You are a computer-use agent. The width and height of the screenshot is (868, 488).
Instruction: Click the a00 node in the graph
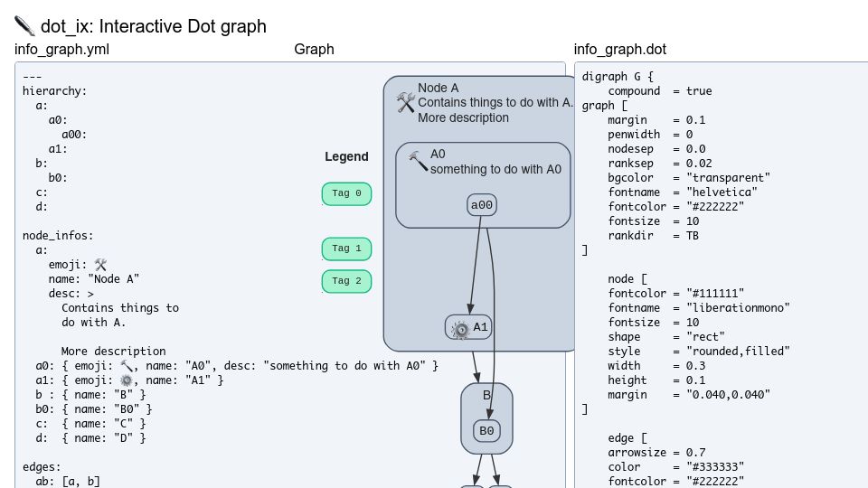pos(482,205)
